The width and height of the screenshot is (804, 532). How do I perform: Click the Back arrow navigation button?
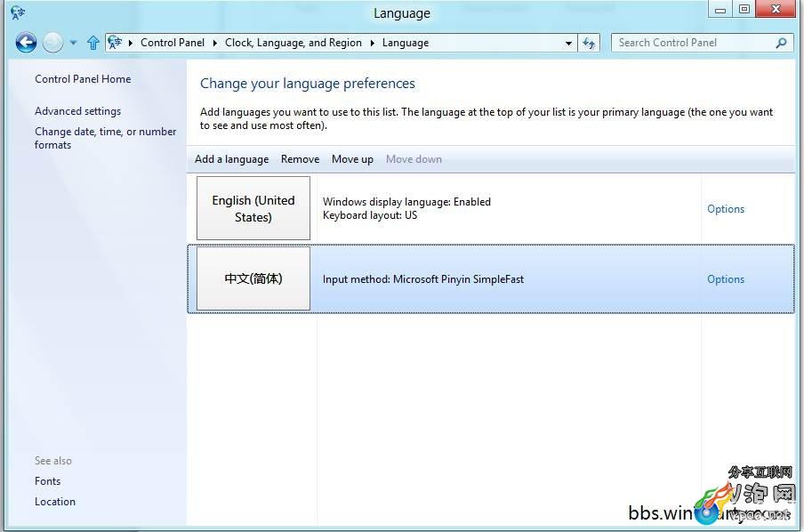point(26,43)
